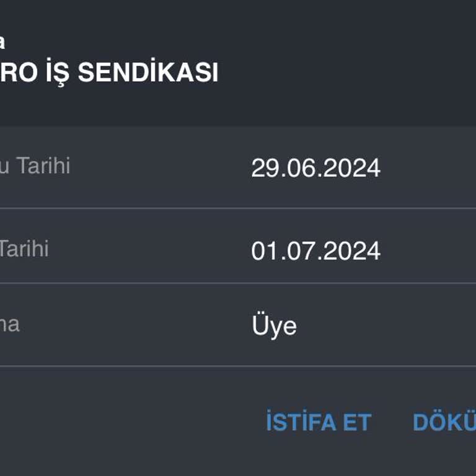The width and height of the screenshot is (476, 476).
Task: Click empty footer area left of İSTİFA ET
Action: pos(124,423)
